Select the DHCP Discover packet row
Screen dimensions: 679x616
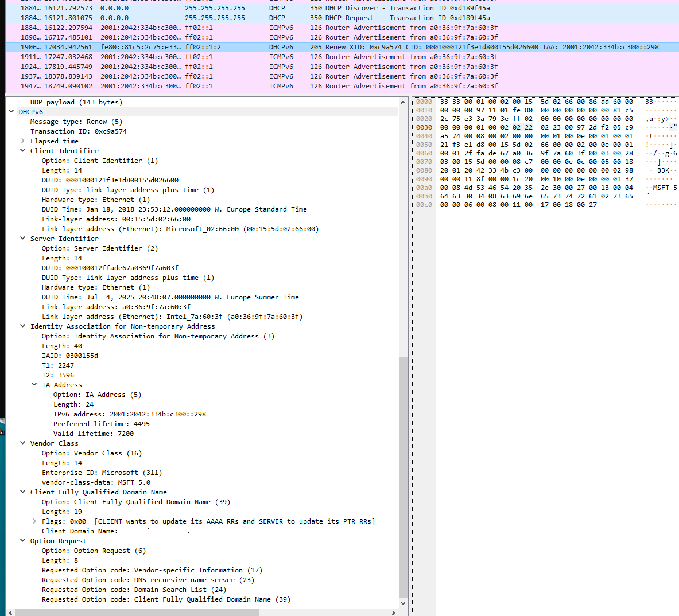pos(342,8)
